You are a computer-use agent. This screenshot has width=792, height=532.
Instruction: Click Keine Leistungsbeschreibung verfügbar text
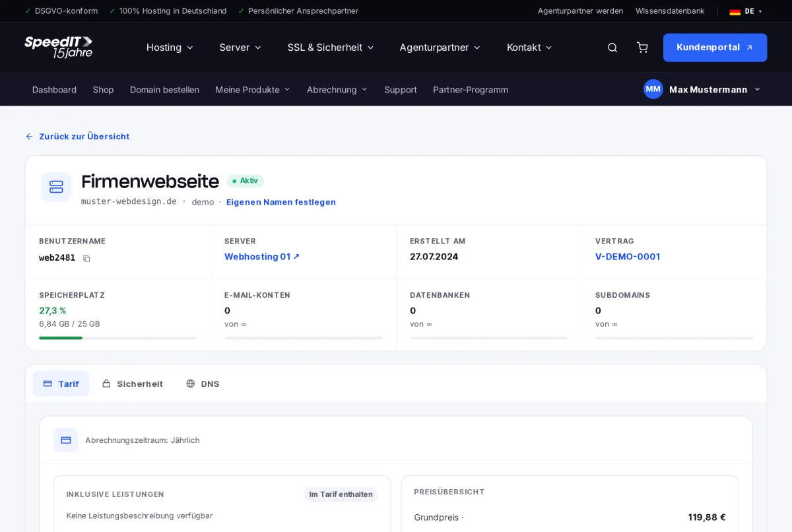click(x=139, y=515)
